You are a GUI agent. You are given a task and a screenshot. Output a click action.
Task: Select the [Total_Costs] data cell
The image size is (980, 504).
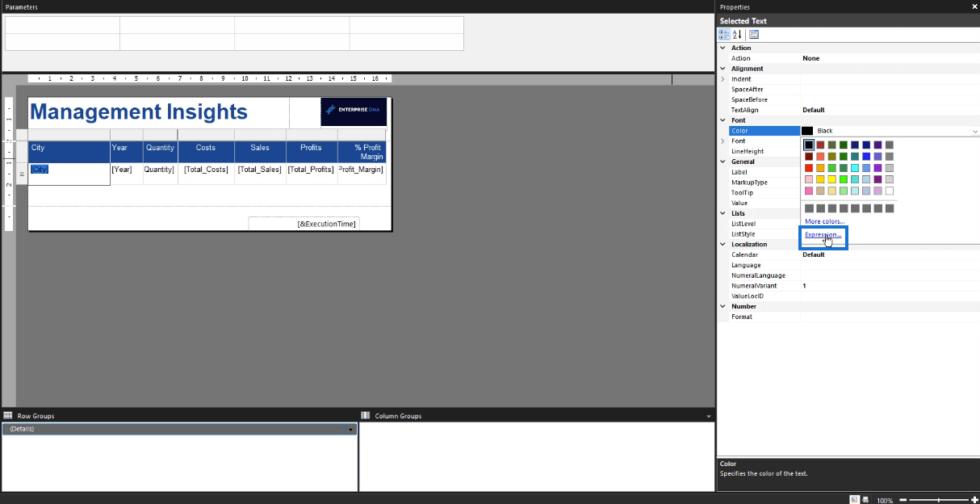[x=206, y=174]
